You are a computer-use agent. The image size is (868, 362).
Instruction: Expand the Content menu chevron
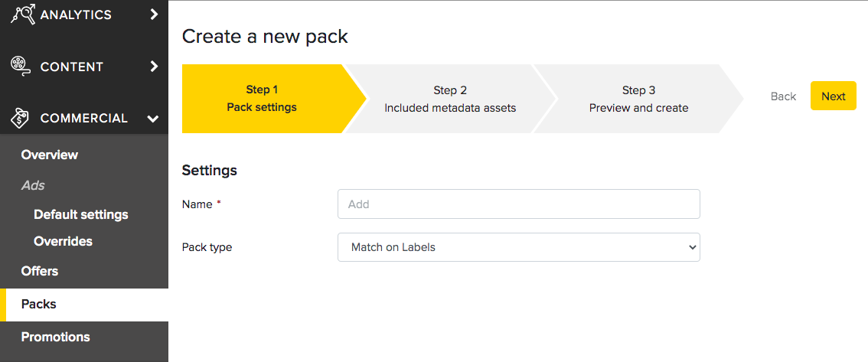pyautogui.click(x=154, y=67)
